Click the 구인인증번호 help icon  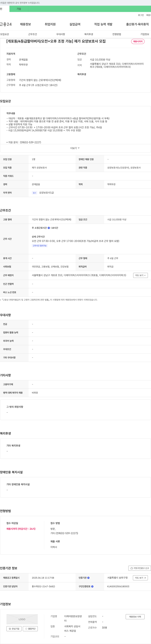(x=92, y=586)
